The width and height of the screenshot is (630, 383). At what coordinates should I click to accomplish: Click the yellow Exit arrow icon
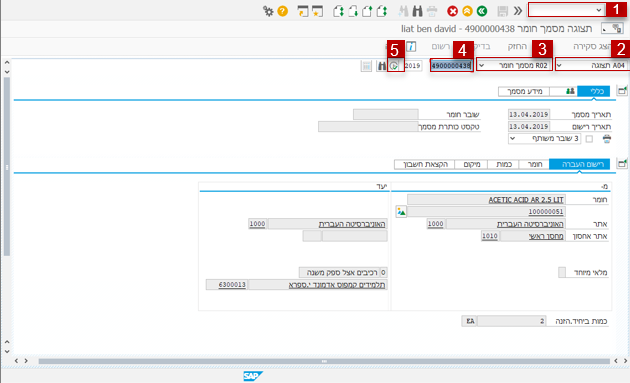click(x=467, y=11)
